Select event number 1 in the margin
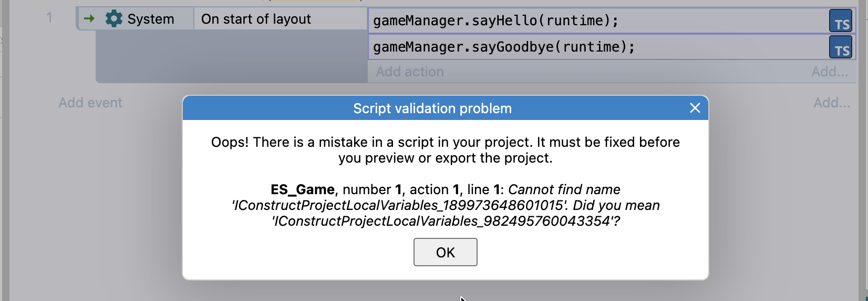 point(49,18)
